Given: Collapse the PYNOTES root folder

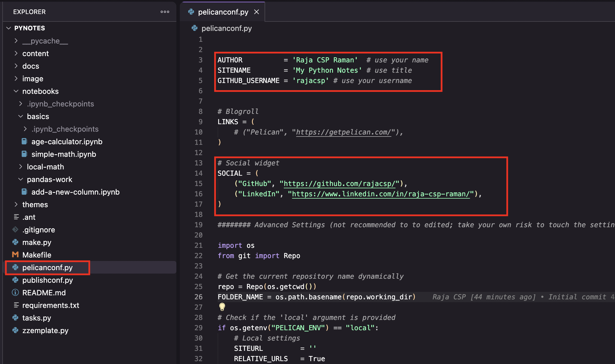Looking at the screenshot, I should (x=9, y=28).
